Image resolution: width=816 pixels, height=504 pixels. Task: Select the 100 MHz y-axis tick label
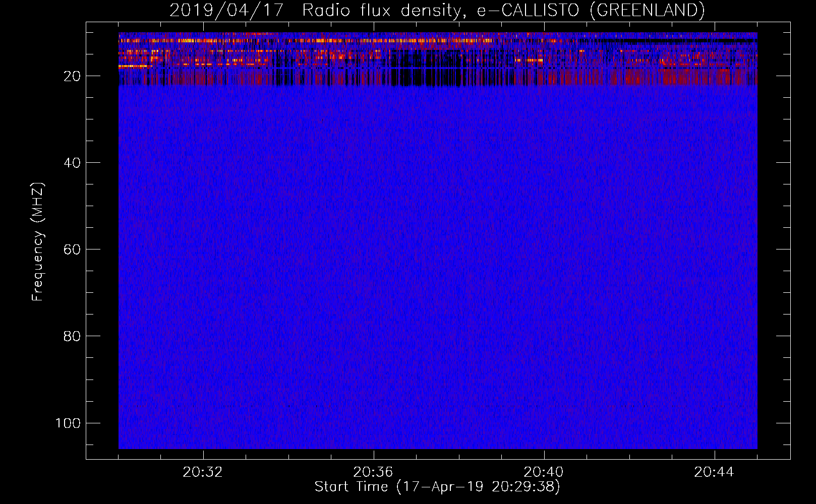(x=68, y=423)
